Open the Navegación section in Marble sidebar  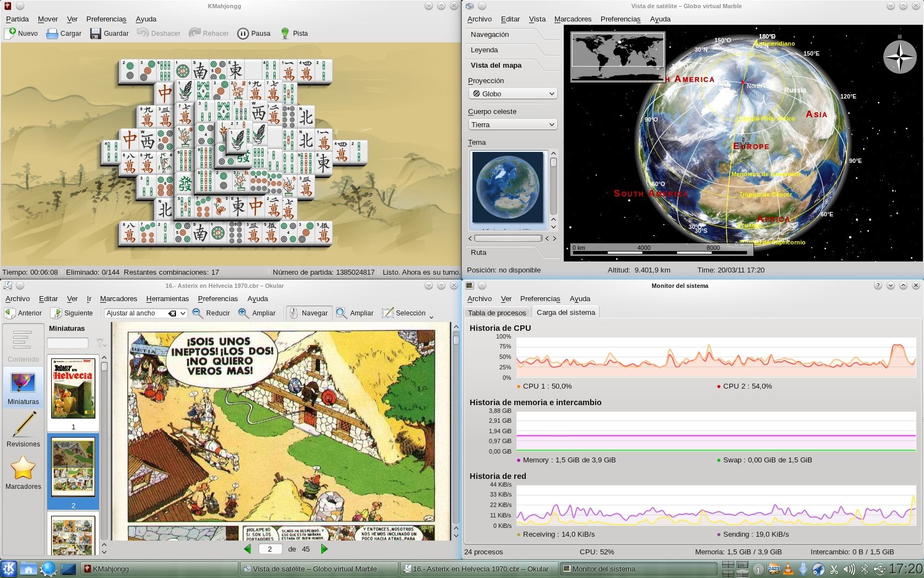(490, 35)
